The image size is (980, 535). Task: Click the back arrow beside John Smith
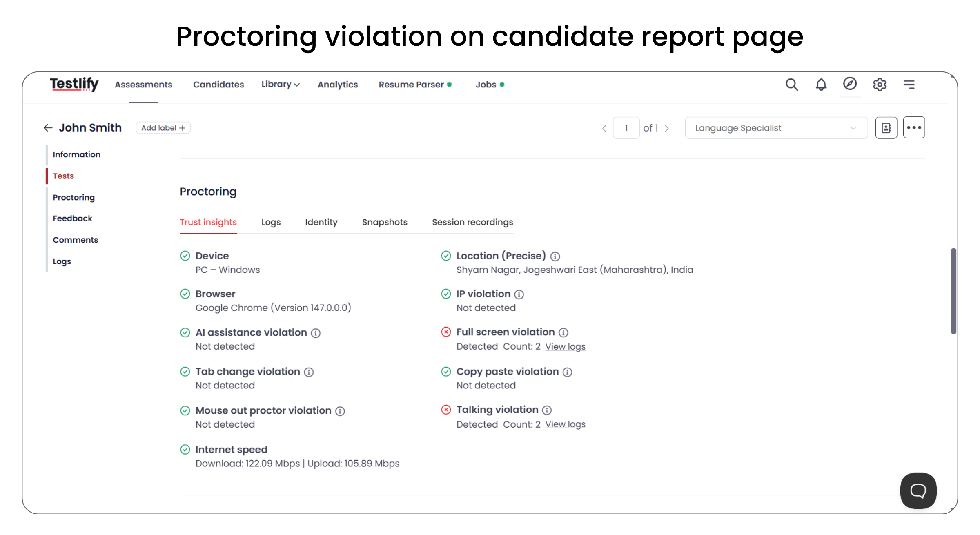pyautogui.click(x=48, y=128)
